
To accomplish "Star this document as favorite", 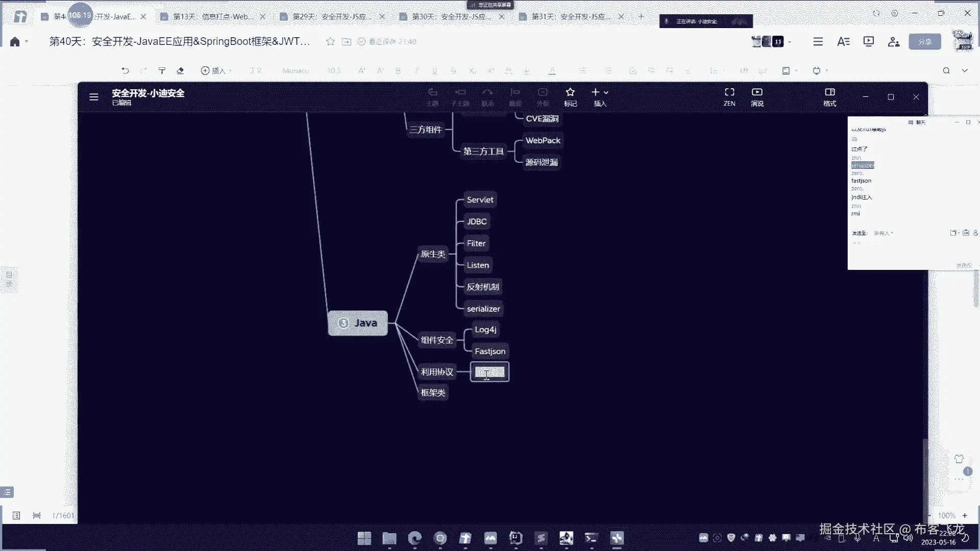I will coord(330,41).
